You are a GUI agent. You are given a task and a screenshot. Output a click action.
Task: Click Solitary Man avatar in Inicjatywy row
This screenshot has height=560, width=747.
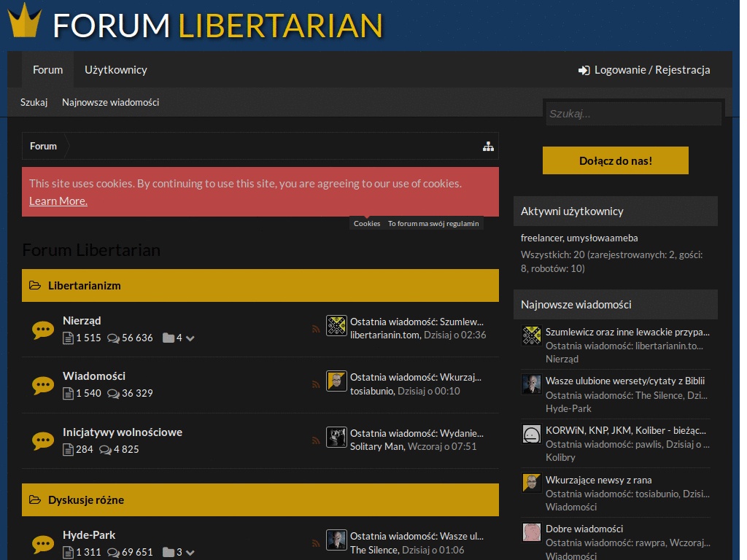click(x=336, y=437)
